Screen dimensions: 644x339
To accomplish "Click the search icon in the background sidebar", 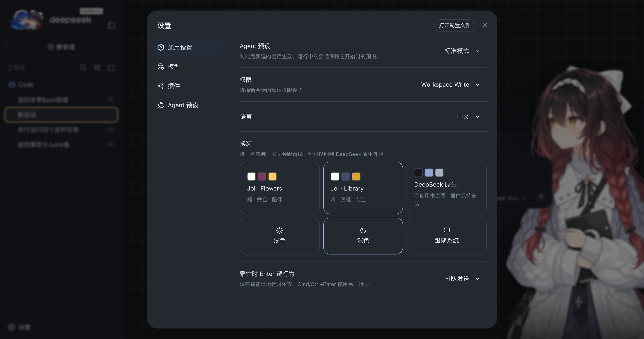I will pos(83,67).
